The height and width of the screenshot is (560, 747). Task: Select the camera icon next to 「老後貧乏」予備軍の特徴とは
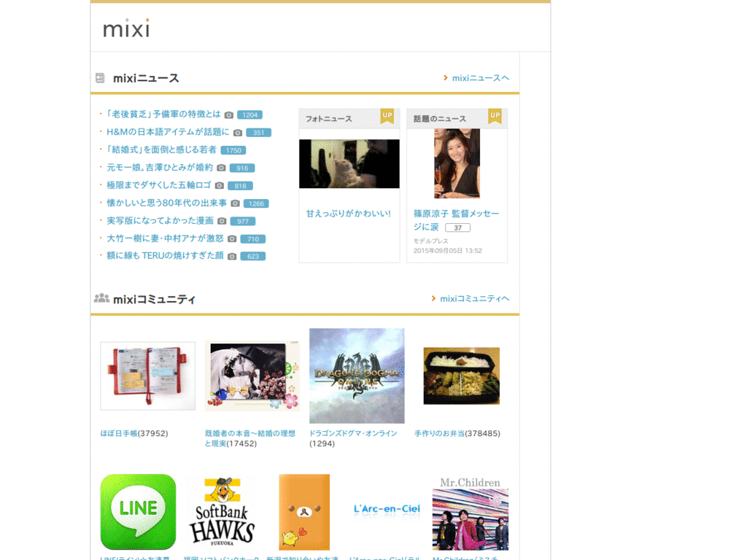tap(228, 114)
